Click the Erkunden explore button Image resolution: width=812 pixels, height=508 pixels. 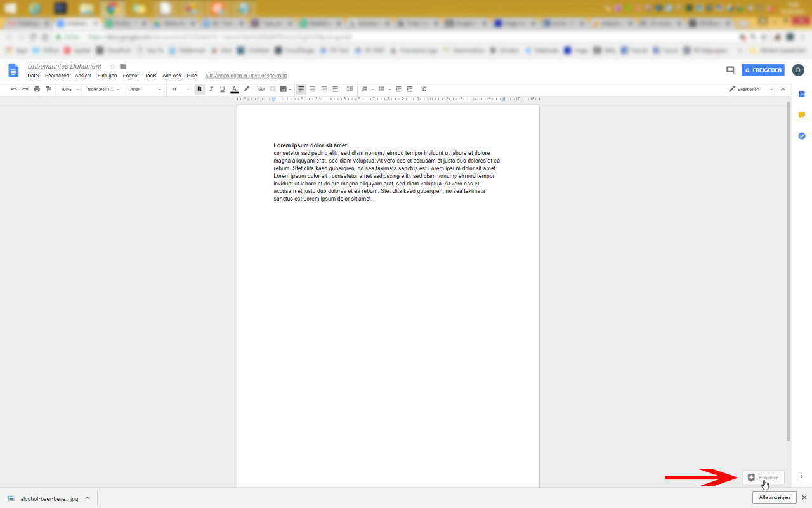[x=763, y=478]
